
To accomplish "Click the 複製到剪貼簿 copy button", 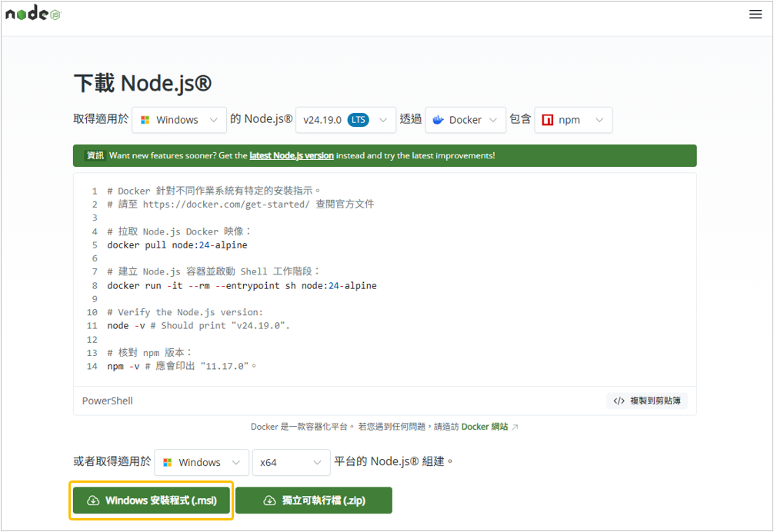I will [646, 401].
